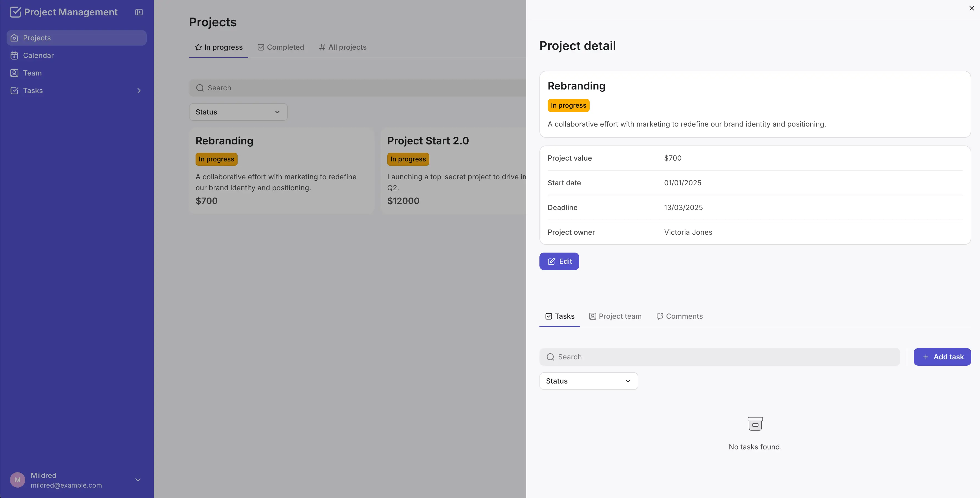
Task: Click the Mildred user avatar
Action: click(x=18, y=480)
